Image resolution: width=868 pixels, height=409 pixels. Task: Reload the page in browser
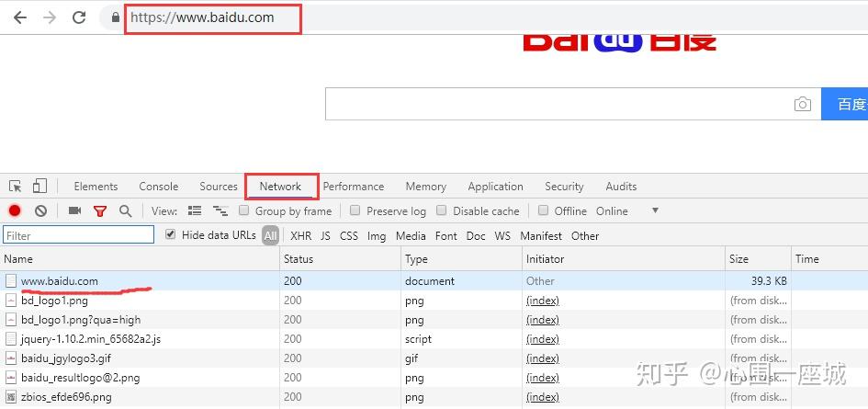tap(79, 17)
